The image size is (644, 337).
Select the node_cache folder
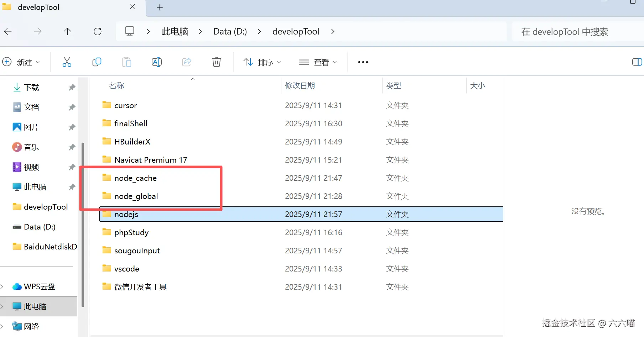pyautogui.click(x=135, y=178)
